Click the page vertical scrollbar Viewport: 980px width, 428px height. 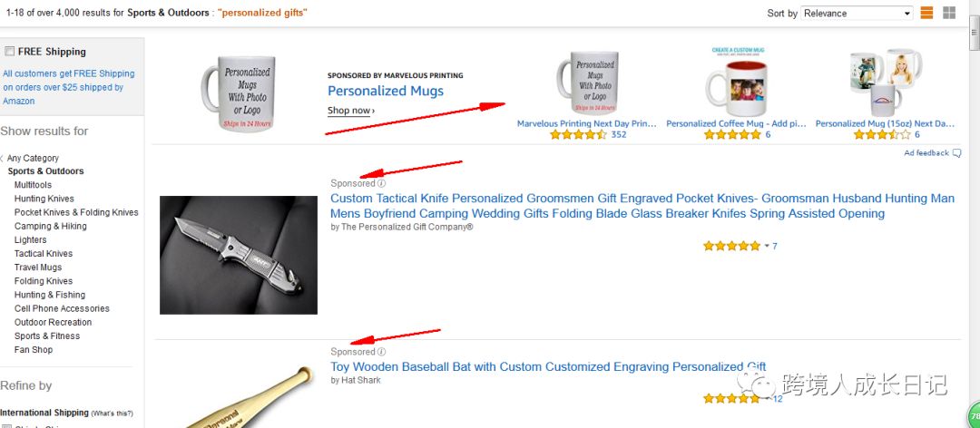[975, 214]
